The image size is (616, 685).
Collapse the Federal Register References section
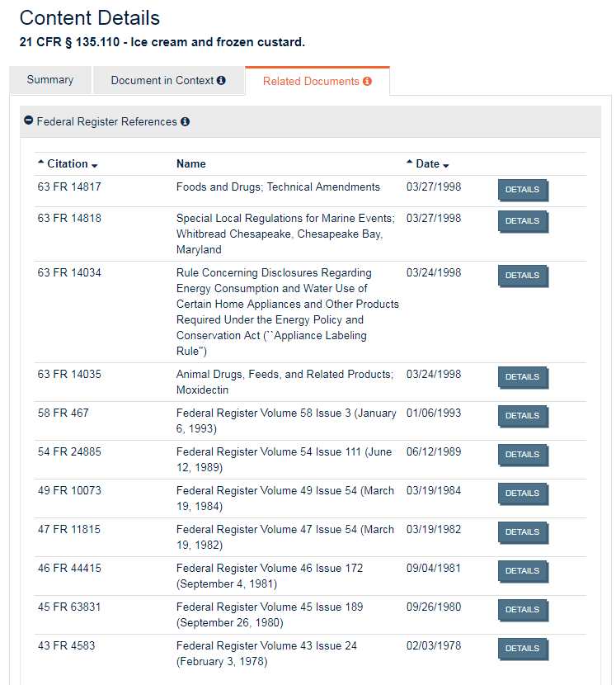tap(29, 121)
